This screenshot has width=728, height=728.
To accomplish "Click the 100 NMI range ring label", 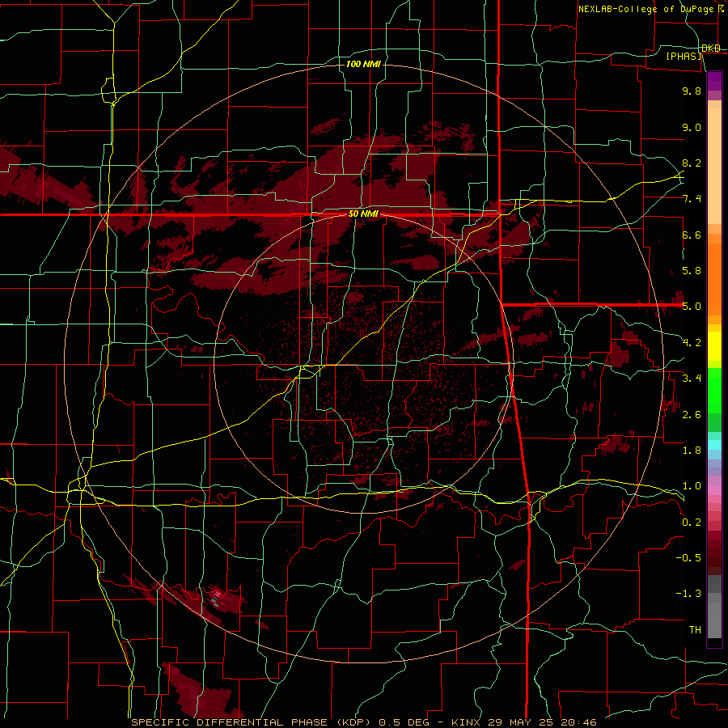I will 363,64.
